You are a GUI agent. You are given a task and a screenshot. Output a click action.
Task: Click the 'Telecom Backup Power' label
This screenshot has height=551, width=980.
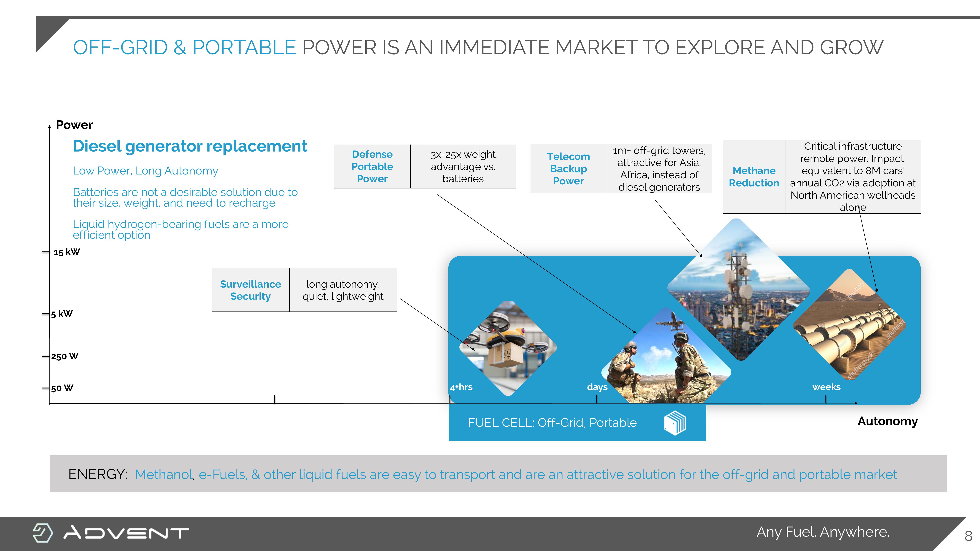[x=568, y=169]
